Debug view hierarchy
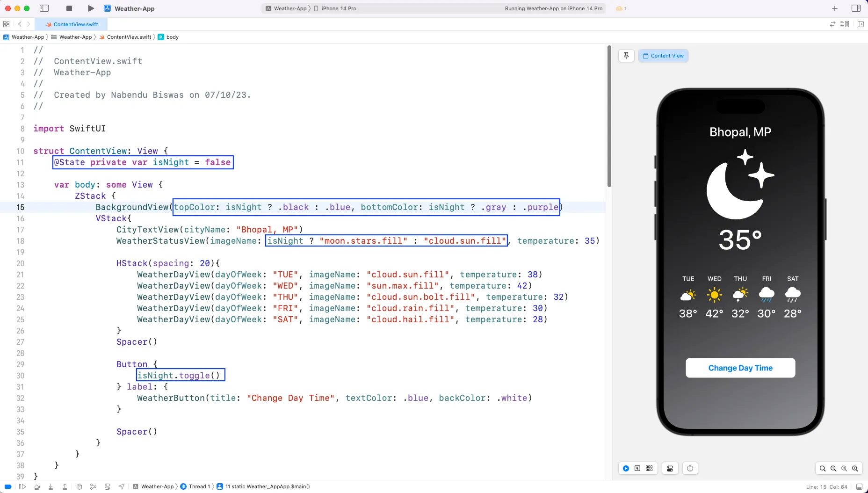868x493 pixels. [79, 486]
